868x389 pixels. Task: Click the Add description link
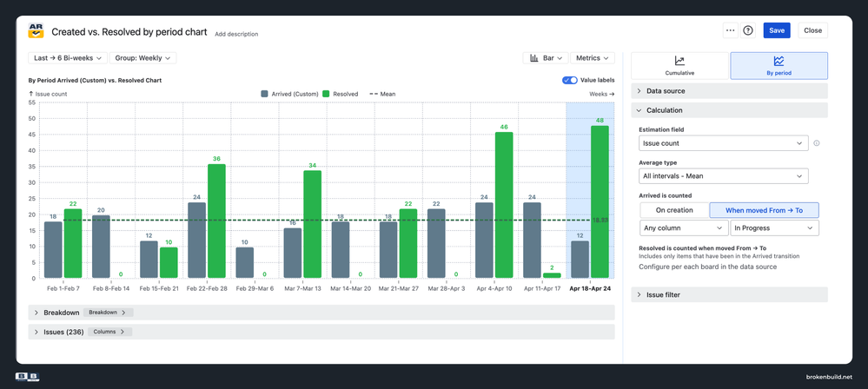pos(236,35)
